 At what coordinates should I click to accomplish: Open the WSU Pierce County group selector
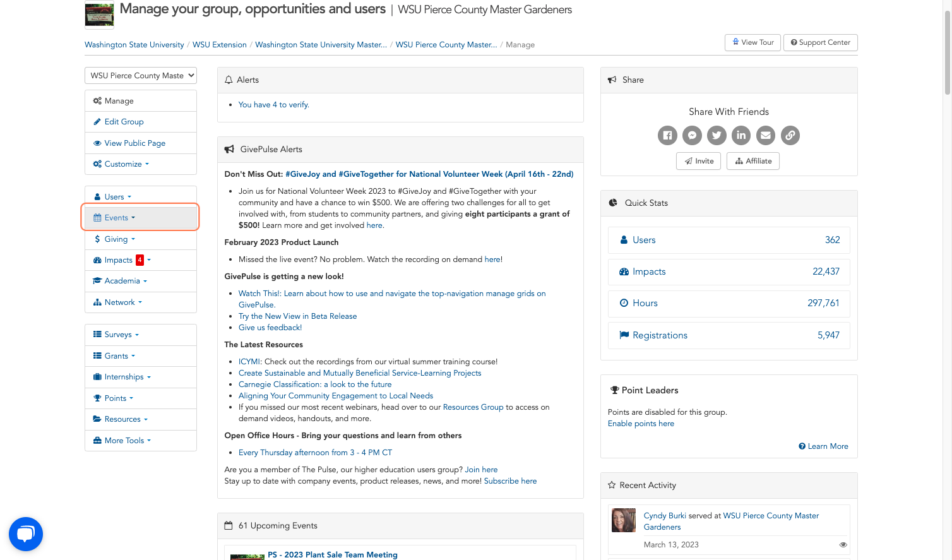pyautogui.click(x=141, y=75)
